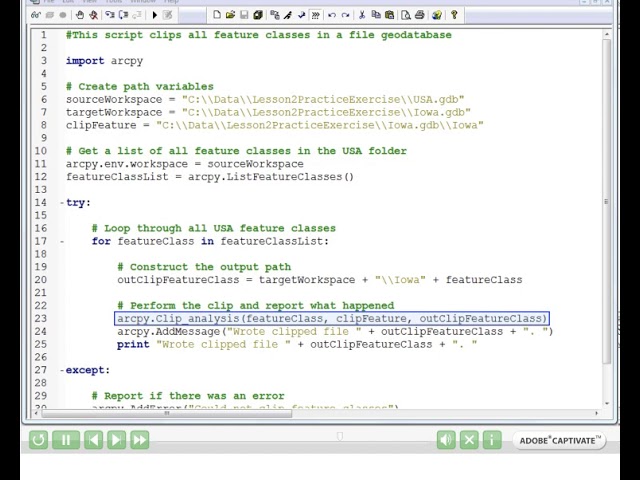Click the targetWorkspace assignment on line 7
Viewport: 640px width, 480px height.
point(268,112)
